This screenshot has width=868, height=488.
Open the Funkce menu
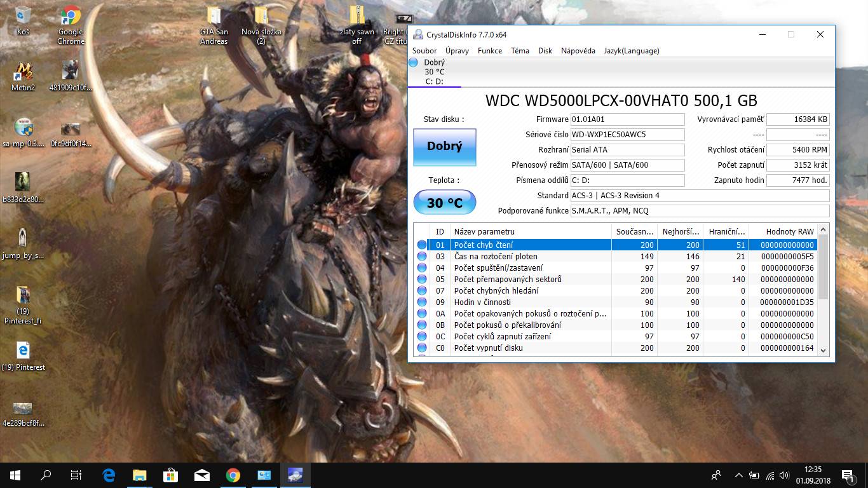click(x=490, y=51)
